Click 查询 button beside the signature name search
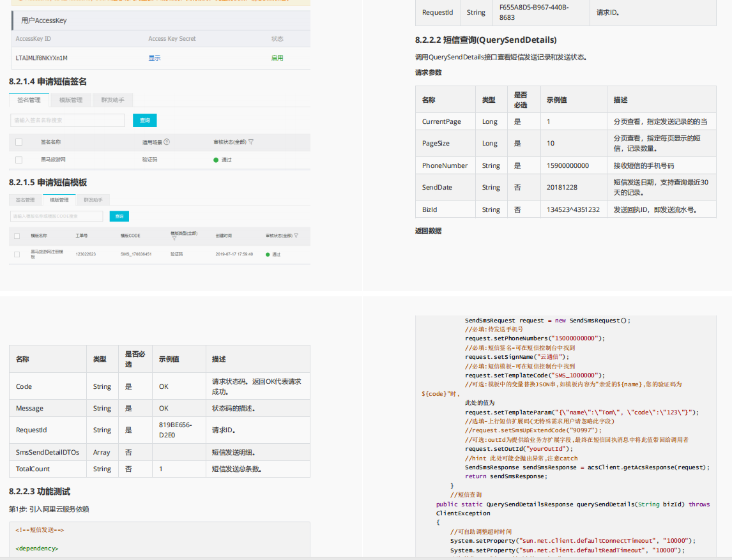 point(145,121)
